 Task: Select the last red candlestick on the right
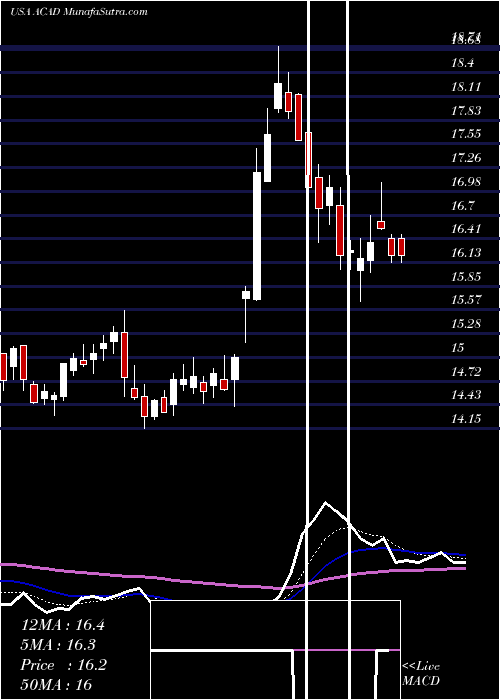coord(401,247)
